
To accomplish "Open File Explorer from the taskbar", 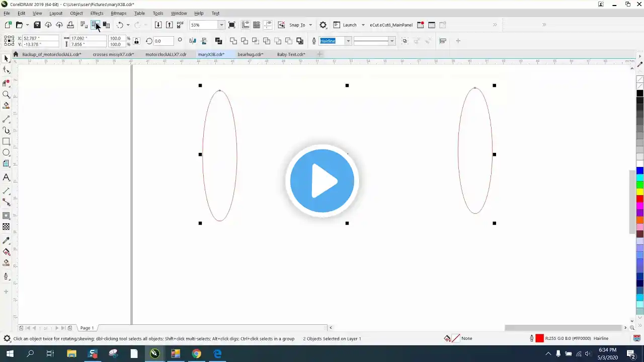I will click(71, 354).
